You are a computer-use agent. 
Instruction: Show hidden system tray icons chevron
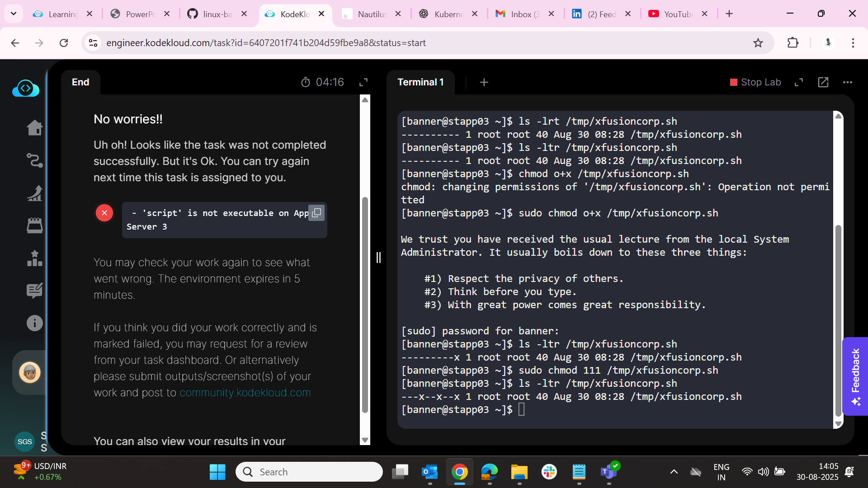coord(674,472)
